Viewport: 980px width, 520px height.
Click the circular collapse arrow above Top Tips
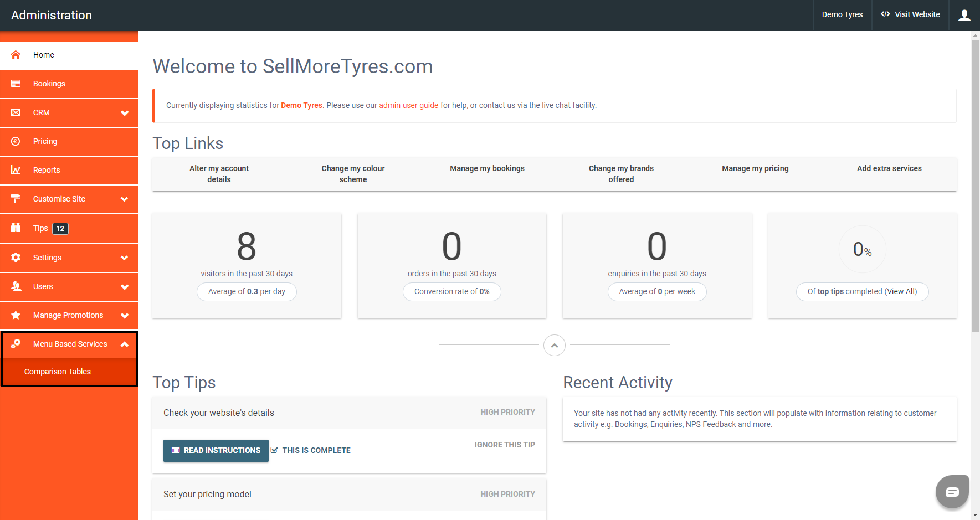coord(555,345)
